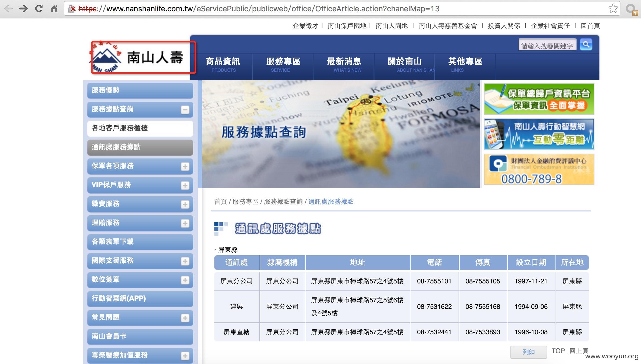Expand the 國際支援服務 plus icon

click(x=185, y=261)
